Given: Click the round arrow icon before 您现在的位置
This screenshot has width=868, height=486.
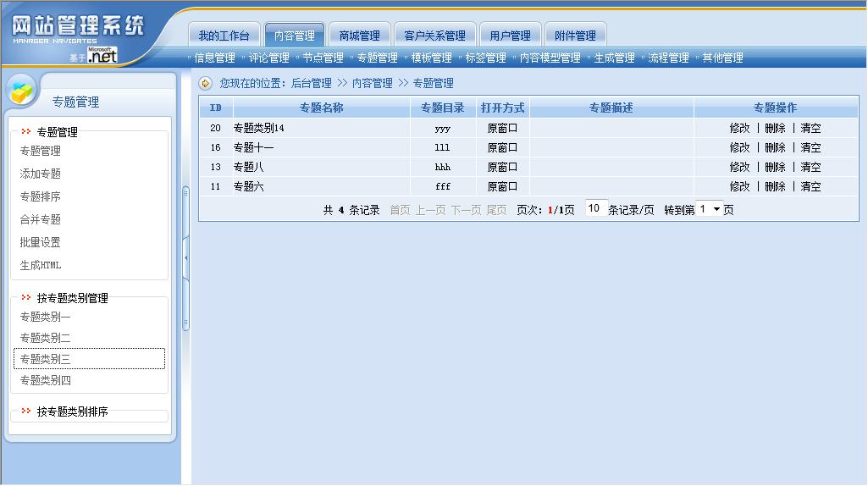Looking at the screenshot, I should tap(206, 83).
